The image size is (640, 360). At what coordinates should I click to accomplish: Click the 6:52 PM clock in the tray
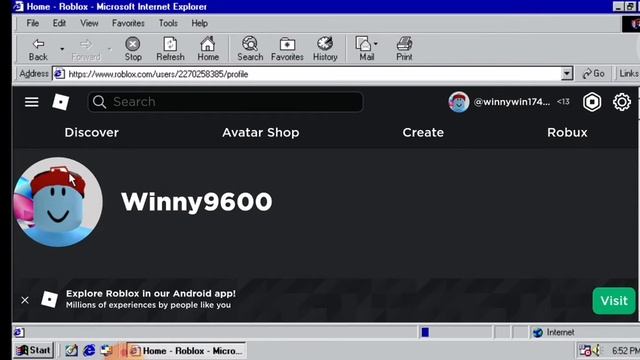(625, 351)
